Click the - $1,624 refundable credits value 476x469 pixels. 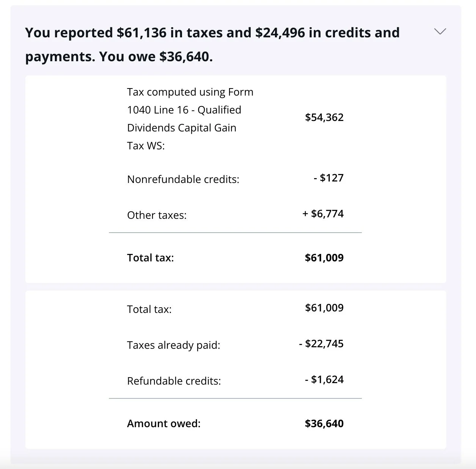[324, 379]
